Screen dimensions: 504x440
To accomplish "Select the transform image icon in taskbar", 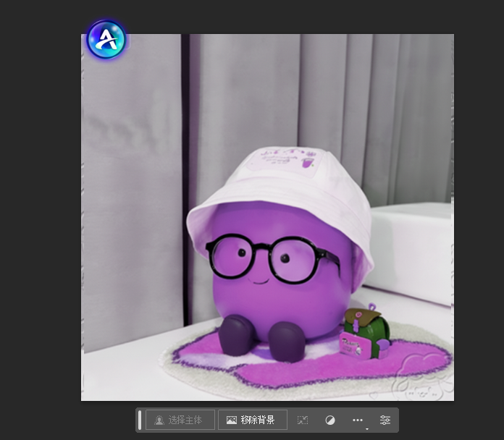I will tap(303, 420).
